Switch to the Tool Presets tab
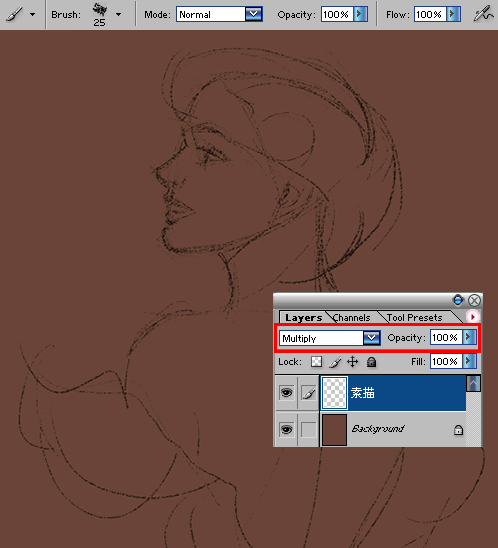The height and width of the screenshot is (548, 498). pyautogui.click(x=415, y=318)
